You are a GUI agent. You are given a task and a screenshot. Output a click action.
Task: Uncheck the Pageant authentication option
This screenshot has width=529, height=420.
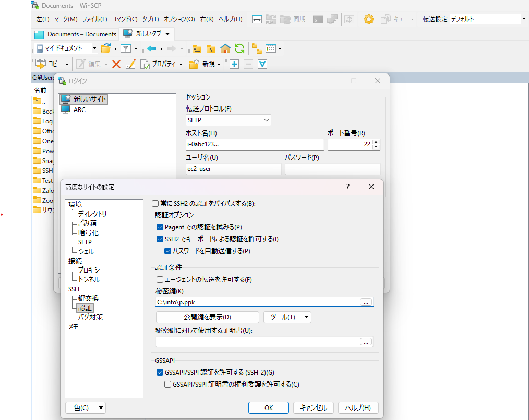coord(160,227)
